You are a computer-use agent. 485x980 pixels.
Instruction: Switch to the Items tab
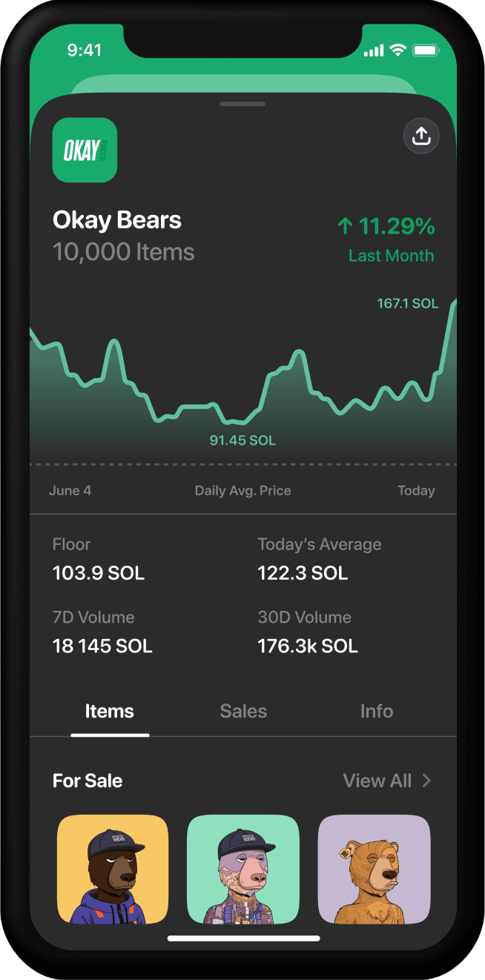(x=110, y=712)
